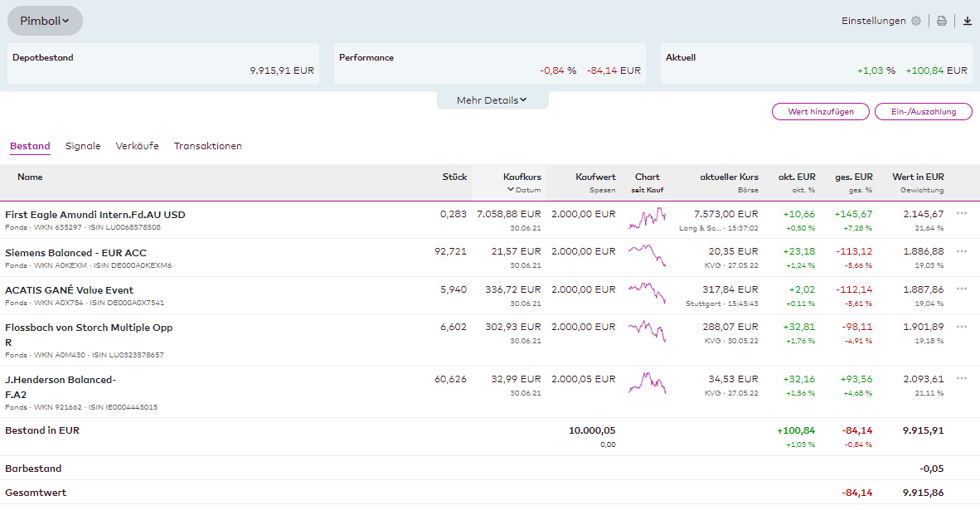Open options menu for J.Henderson Balanced row
The height and width of the screenshot is (510, 980).
962,378
